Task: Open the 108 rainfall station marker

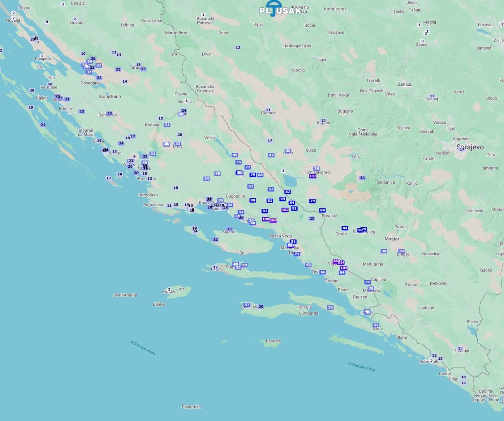Action: click(x=266, y=219)
